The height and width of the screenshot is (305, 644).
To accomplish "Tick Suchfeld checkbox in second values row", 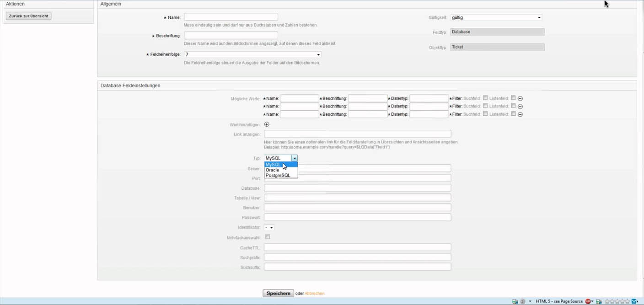I will 485,106.
